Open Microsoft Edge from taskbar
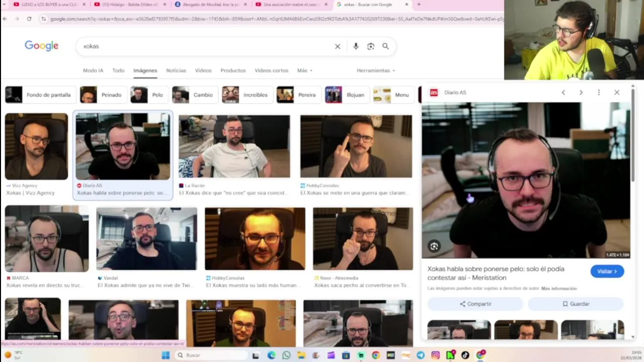Screen dimensions: 644x362 point(271,355)
